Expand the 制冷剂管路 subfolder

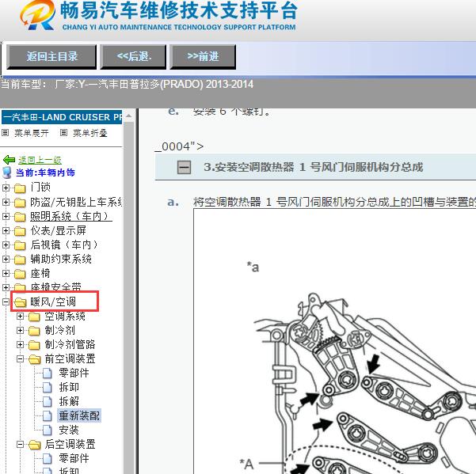coord(20,344)
